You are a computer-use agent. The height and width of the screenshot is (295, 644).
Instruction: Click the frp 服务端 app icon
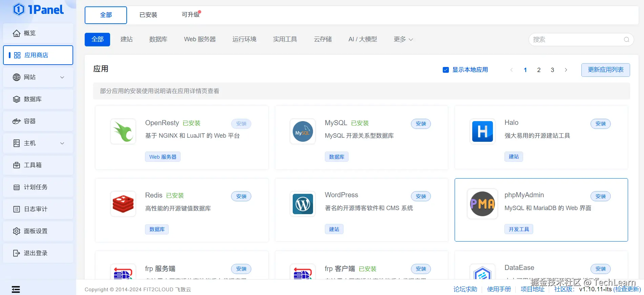click(x=123, y=272)
